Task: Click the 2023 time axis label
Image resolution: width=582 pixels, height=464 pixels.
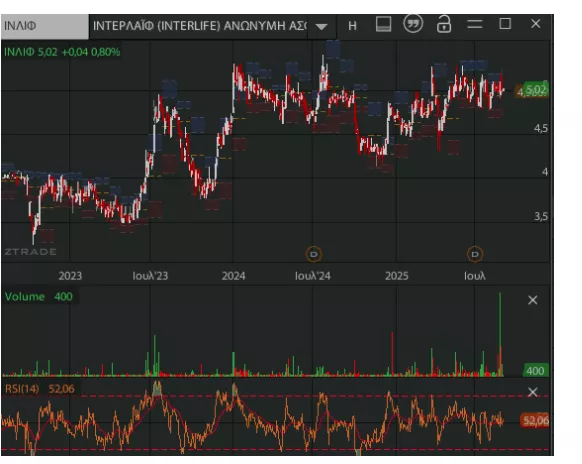Action: coord(70,276)
